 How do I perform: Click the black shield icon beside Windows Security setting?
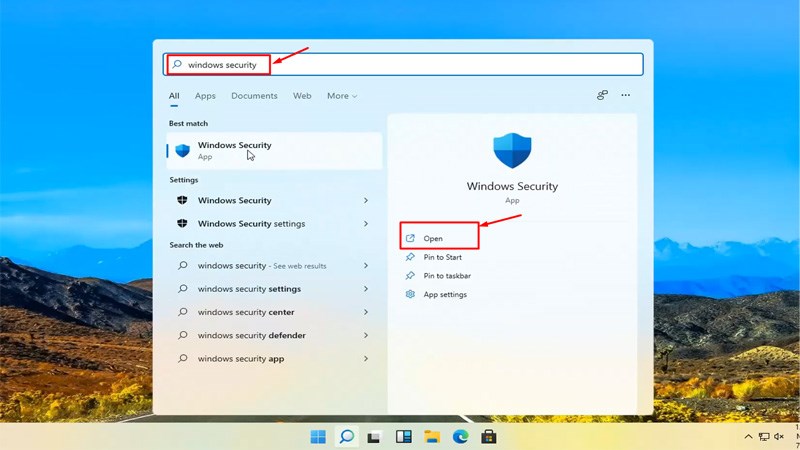[182, 200]
